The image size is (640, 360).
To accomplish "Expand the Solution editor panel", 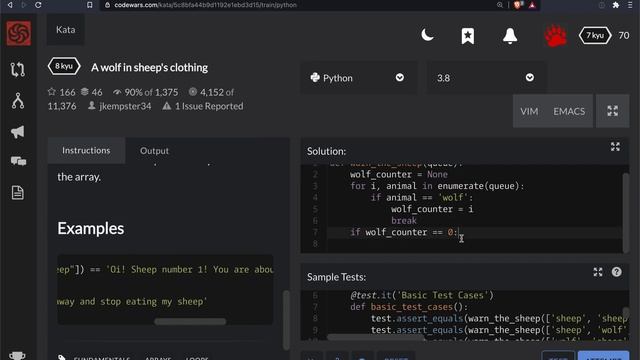I will click(615, 147).
